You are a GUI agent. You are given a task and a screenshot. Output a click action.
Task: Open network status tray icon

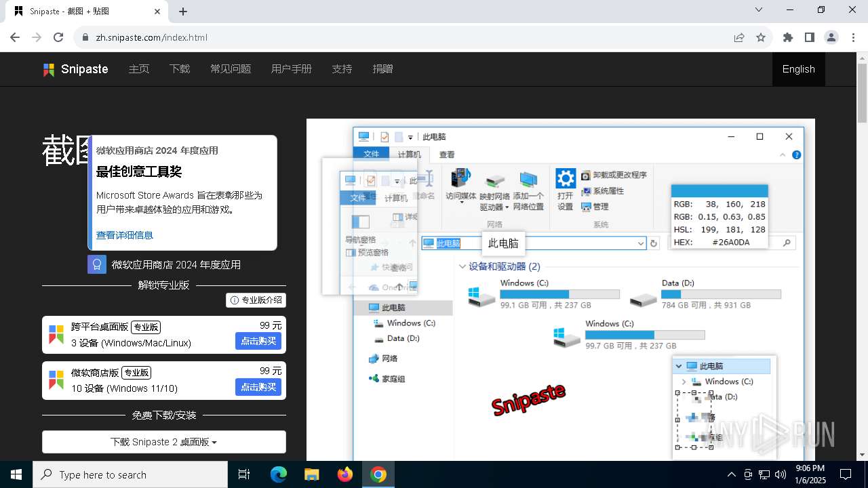click(x=764, y=474)
